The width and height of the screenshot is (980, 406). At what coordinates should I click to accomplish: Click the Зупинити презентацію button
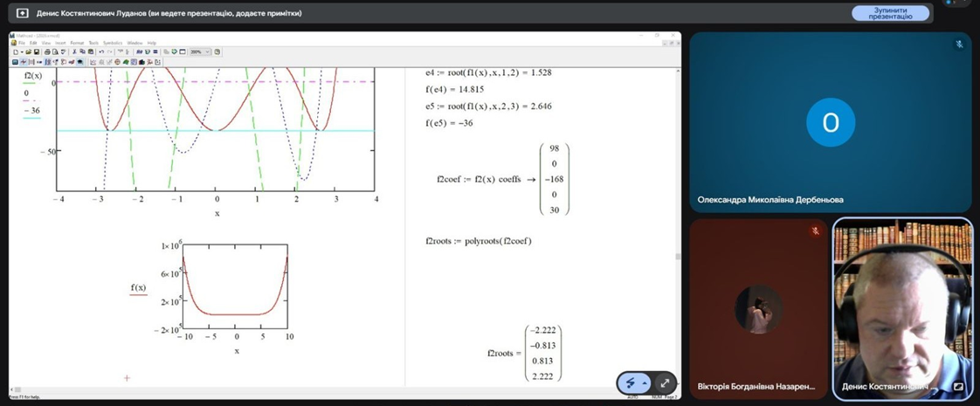[x=890, y=13]
